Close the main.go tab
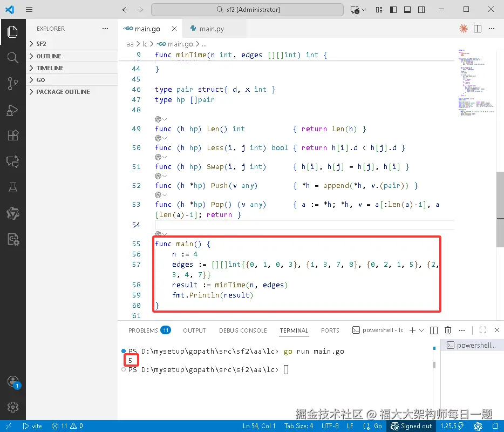This screenshot has width=504, height=432. point(174,29)
